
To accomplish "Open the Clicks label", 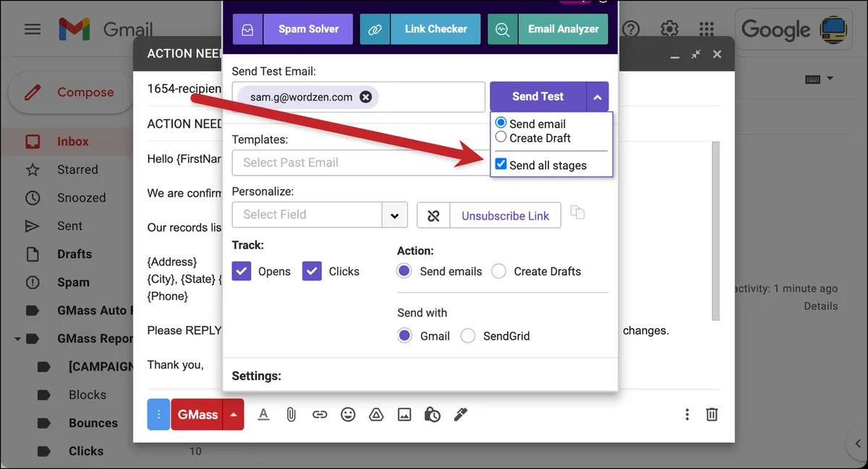I will [x=85, y=452].
